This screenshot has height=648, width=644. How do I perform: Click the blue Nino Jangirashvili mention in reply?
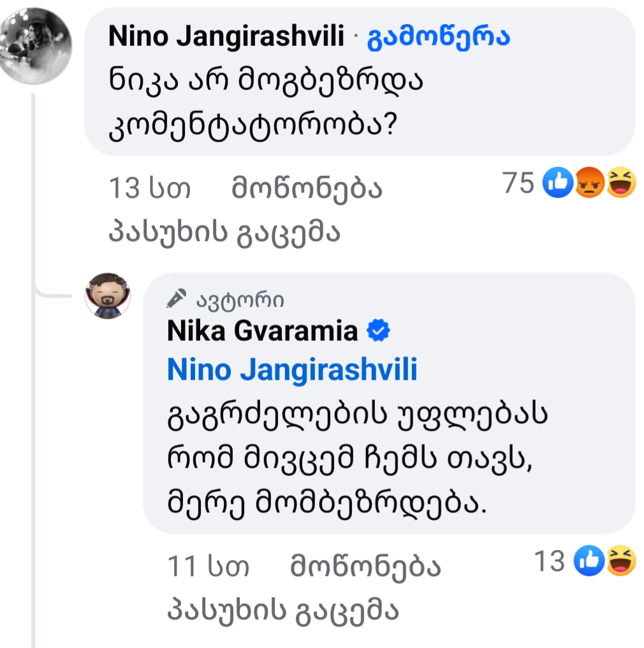tap(292, 370)
